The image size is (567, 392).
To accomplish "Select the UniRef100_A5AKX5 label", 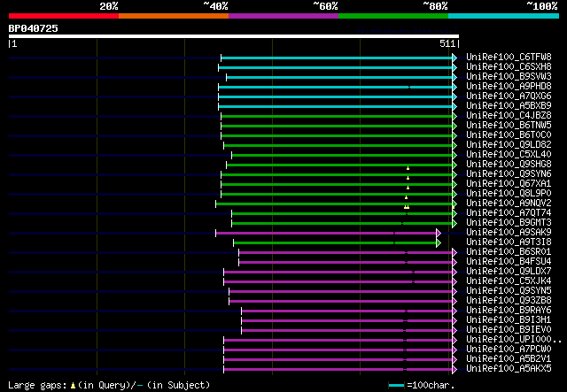I will coord(509,369).
